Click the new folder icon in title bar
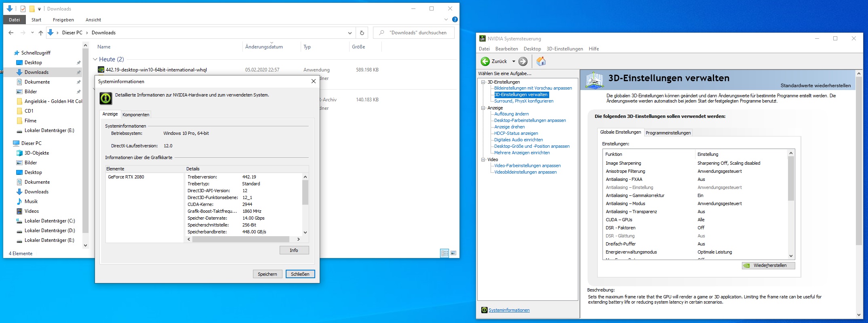Screen dimensions: 868x323 coord(32,8)
